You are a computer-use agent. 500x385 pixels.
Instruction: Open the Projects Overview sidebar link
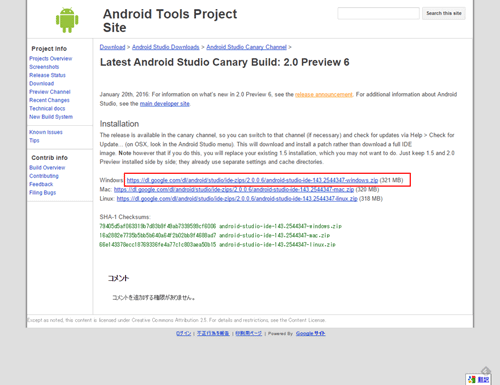[x=51, y=59]
